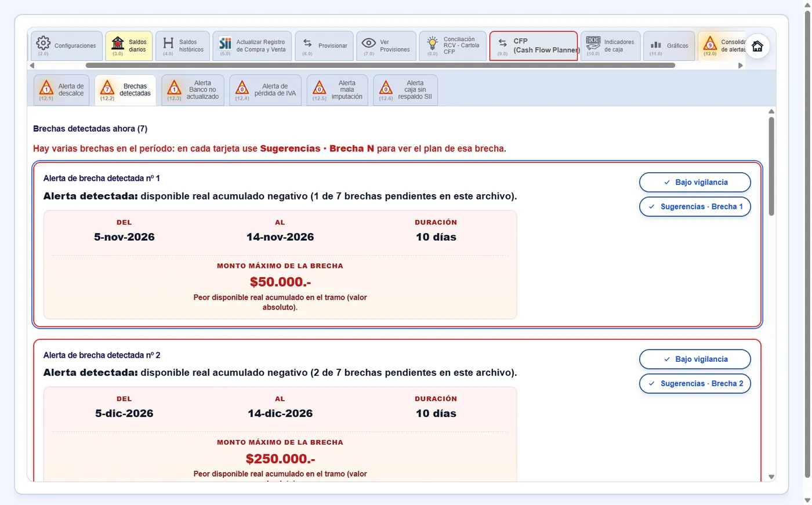
Task: Open Consolidado de alertas warning icon
Action: click(x=710, y=43)
